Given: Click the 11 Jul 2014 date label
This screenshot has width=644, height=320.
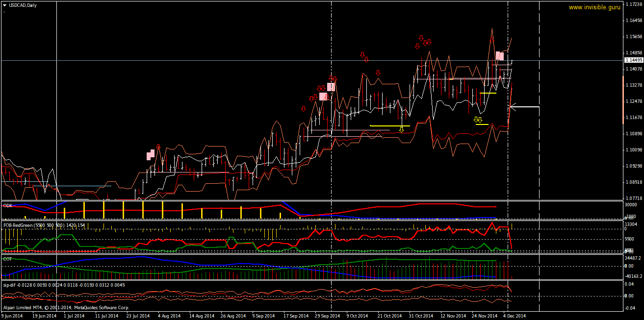Looking at the screenshot, I should 107,316.
